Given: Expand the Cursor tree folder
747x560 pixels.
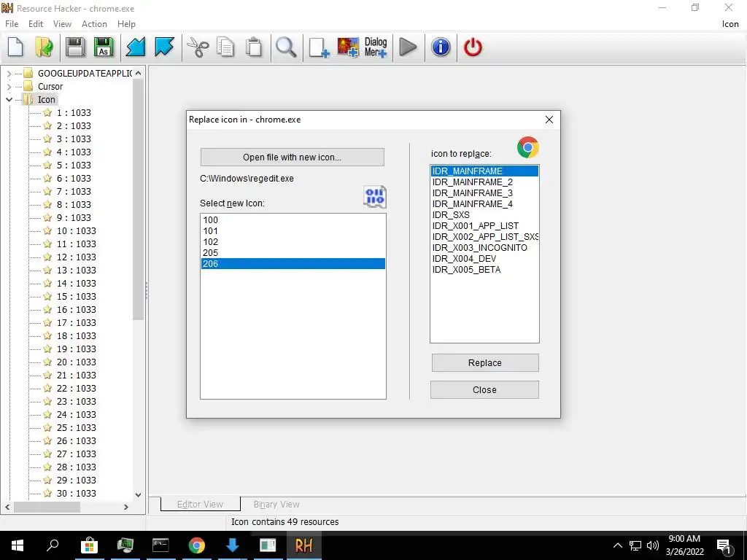Looking at the screenshot, I should pyautogui.click(x=9, y=87).
